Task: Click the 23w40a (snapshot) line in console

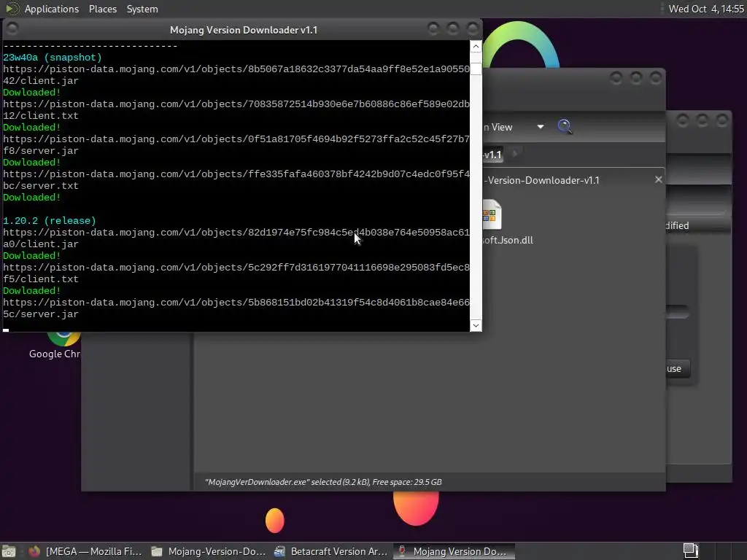Action: pyautogui.click(x=53, y=57)
